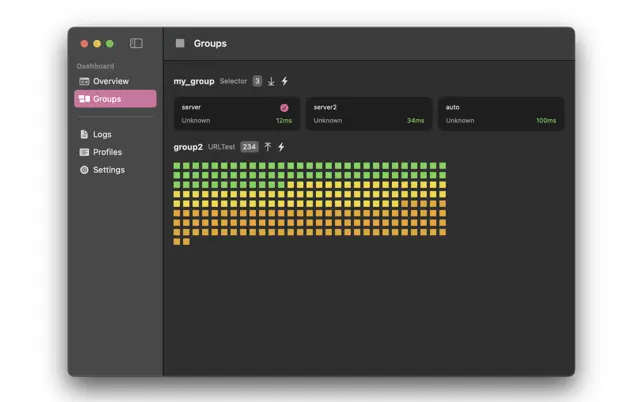Open the Groups tab in sidebar
The image size is (643, 402).
pos(115,99)
